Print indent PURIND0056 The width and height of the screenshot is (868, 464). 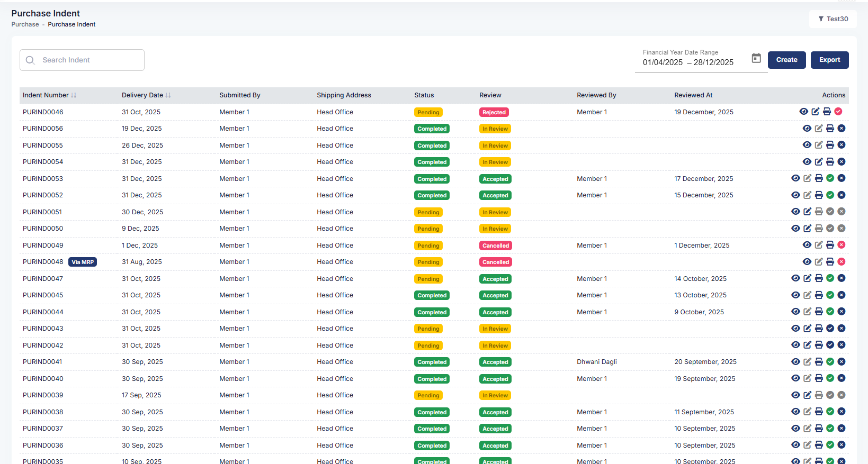point(830,129)
